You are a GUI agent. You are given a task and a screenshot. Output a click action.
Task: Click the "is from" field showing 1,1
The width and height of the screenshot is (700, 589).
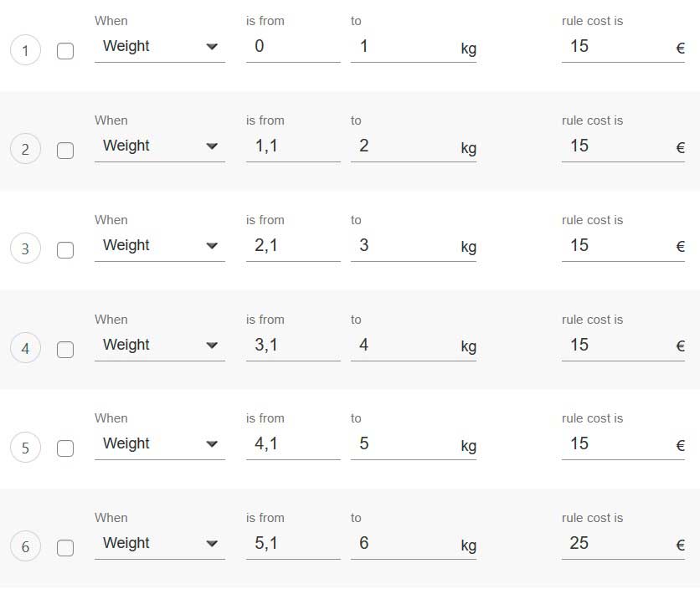[x=292, y=146]
